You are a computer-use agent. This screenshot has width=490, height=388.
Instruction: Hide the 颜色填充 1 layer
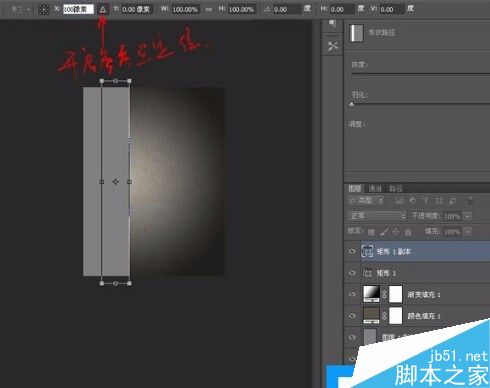pos(352,316)
